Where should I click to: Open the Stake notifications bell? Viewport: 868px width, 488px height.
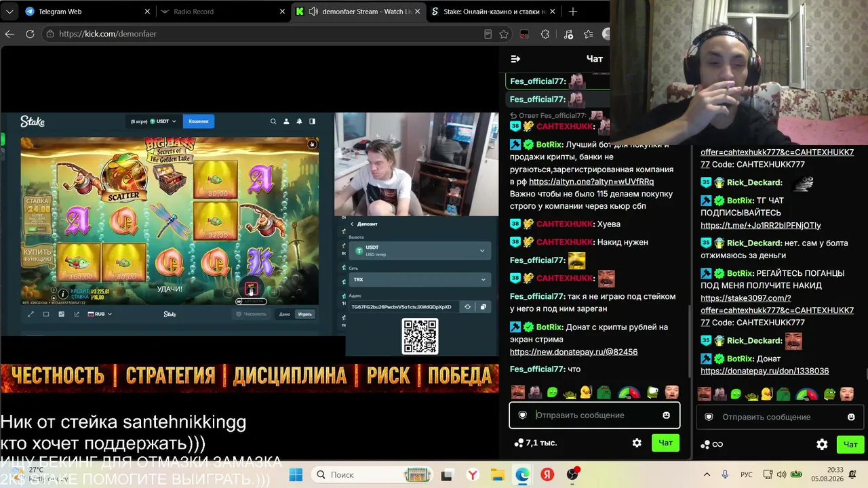(x=299, y=121)
